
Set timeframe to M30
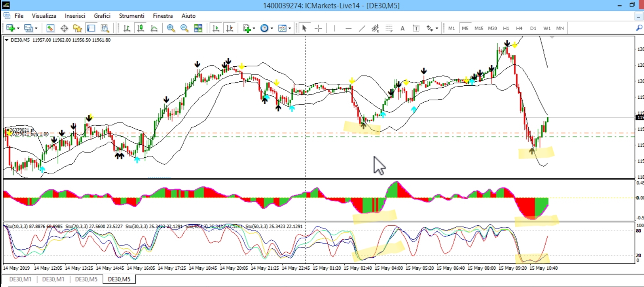[492, 28]
